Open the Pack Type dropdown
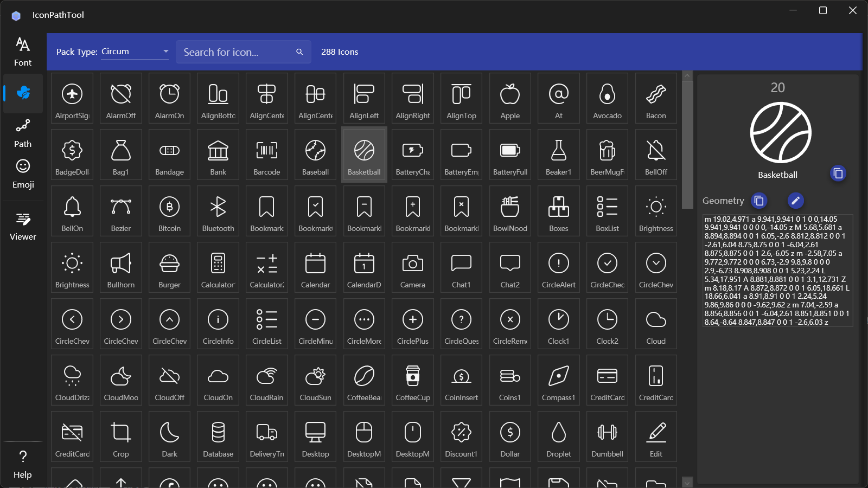The image size is (868, 488). pos(135,52)
